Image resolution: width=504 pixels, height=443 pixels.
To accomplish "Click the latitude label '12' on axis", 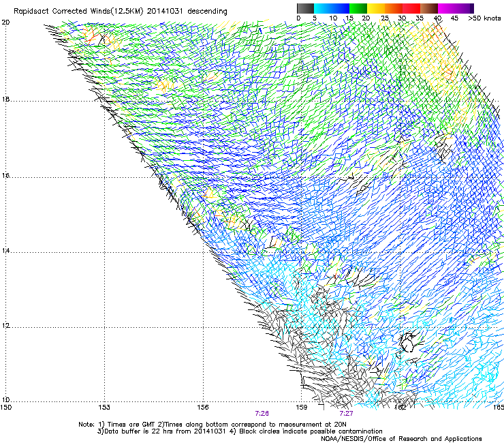I will click(x=5, y=326).
